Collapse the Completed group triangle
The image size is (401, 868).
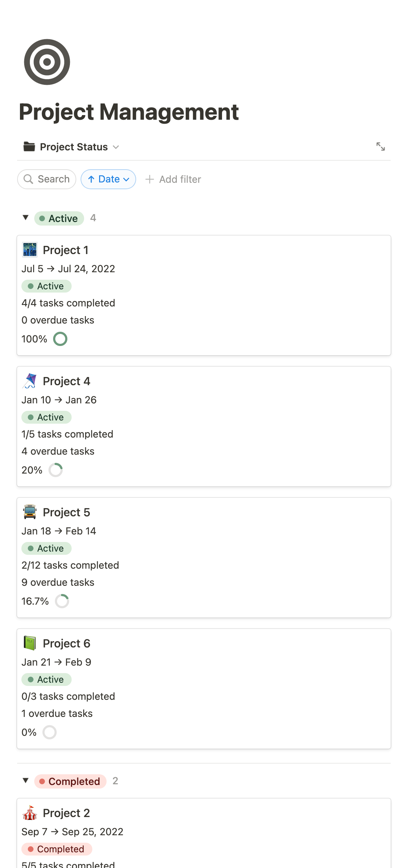tap(25, 780)
